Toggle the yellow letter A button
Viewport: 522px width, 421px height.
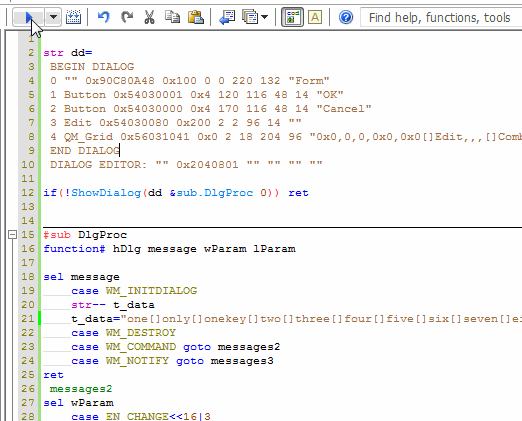[315, 17]
